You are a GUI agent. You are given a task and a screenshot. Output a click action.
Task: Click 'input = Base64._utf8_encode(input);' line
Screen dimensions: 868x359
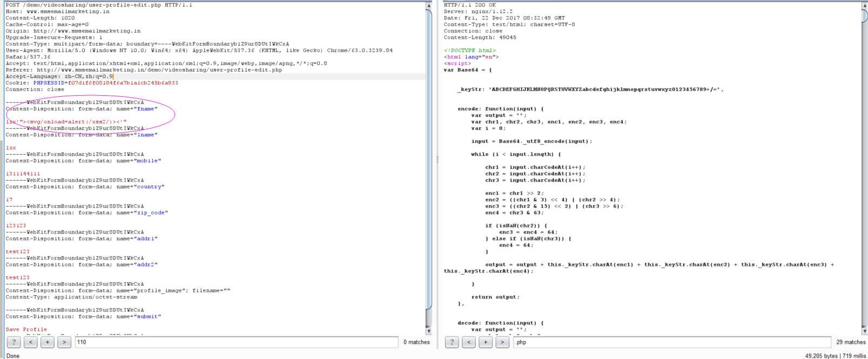(x=531, y=141)
